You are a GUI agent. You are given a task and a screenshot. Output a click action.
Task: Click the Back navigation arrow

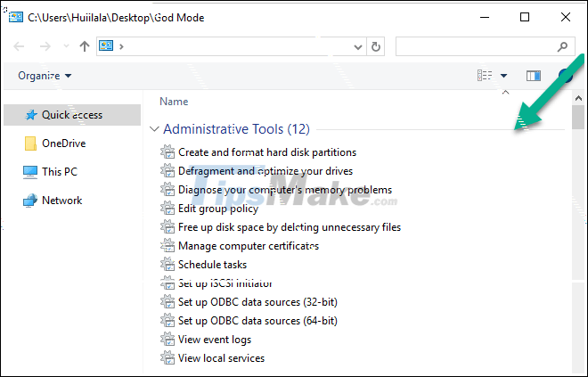(19, 46)
